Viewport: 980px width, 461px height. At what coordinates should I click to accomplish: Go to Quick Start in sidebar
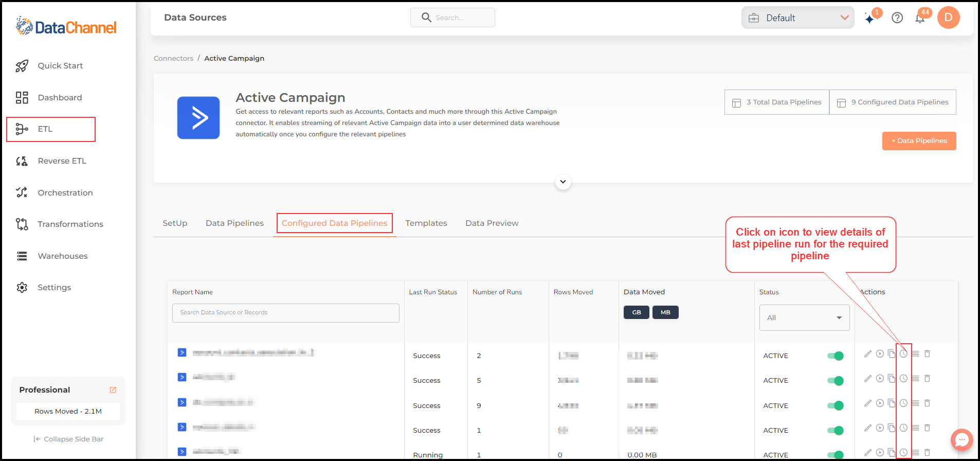coord(50,66)
